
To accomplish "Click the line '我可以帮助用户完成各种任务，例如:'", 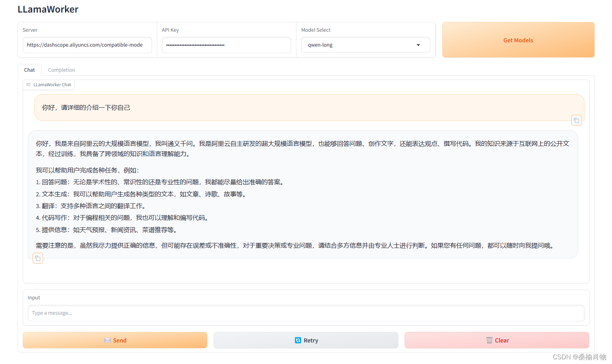I will pos(87,170).
